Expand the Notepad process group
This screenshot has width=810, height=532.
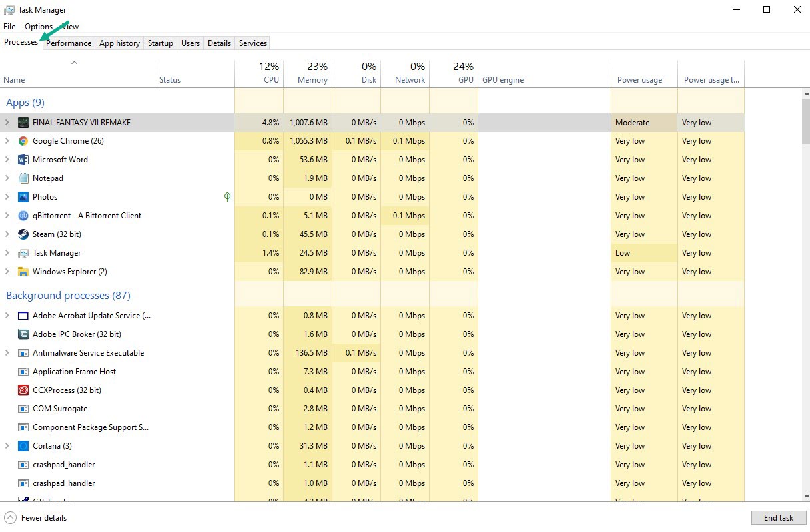pos(7,178)
